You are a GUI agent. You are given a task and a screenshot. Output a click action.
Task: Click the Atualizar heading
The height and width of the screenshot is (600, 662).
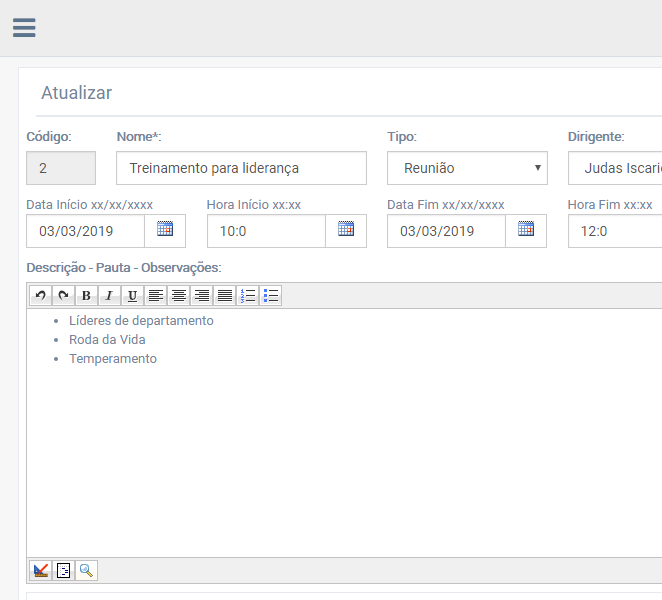[x=76, y=93]
